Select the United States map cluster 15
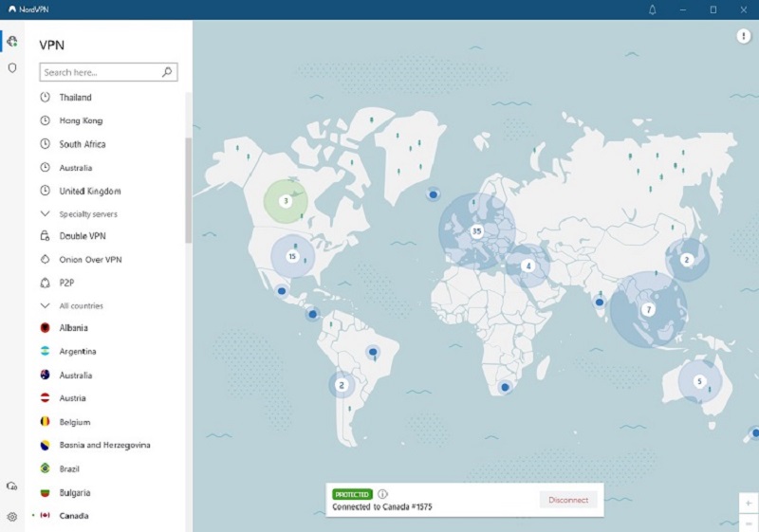This screenshot has width=759, height=532. 292,256
